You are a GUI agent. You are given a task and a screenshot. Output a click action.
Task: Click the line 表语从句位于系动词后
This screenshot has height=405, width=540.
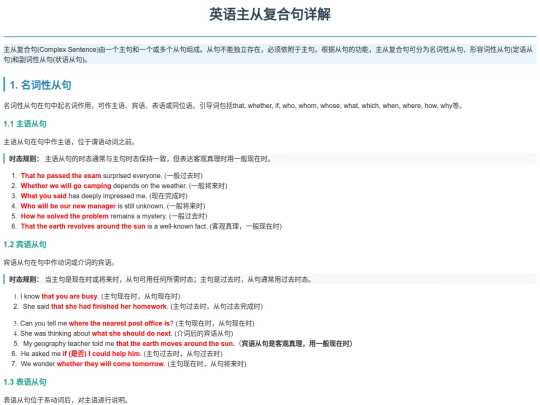tap(66, 400)
